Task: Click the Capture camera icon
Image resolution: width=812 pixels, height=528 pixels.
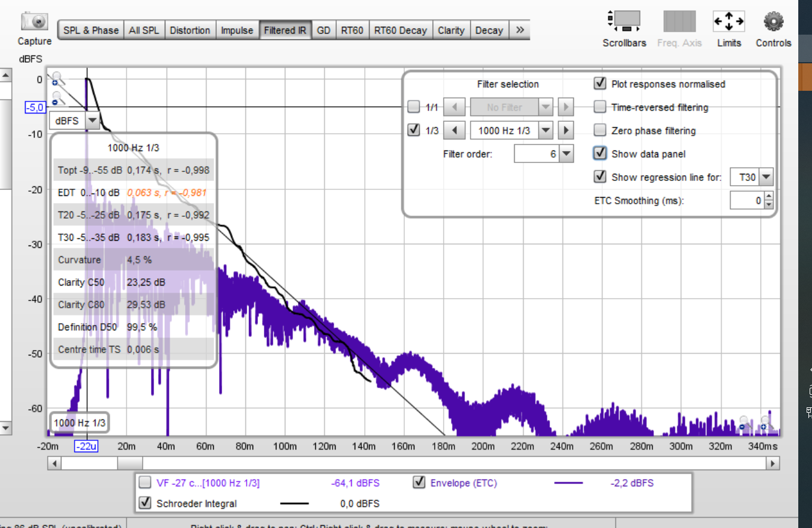Action: pos(35,22)
